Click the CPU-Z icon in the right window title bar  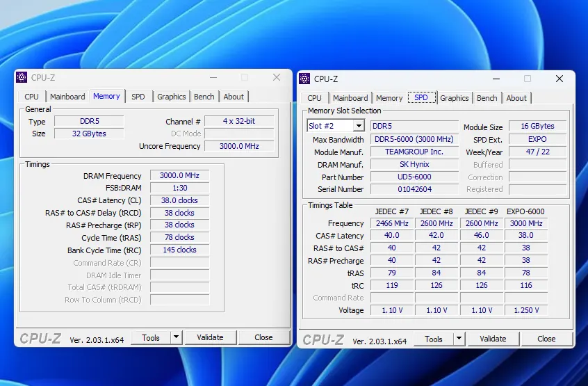(x=304, y=79)
